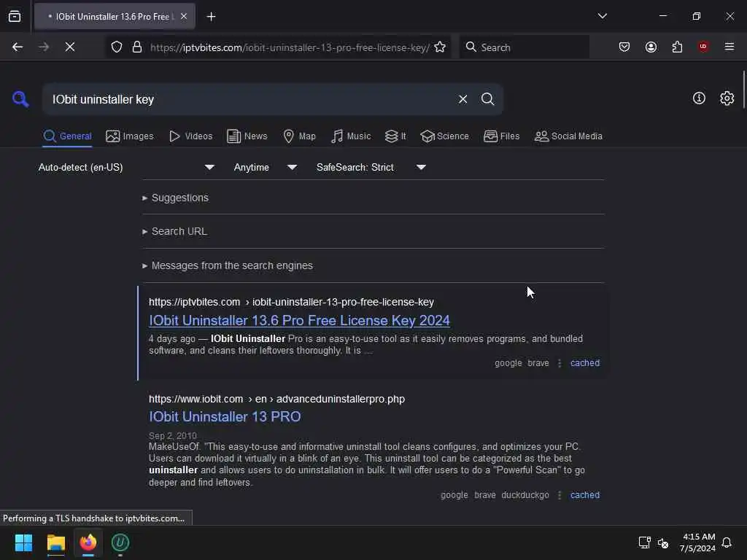Stop loading the current page
The height and width of the screenshot is (560, 747).
tap(70, 47)
